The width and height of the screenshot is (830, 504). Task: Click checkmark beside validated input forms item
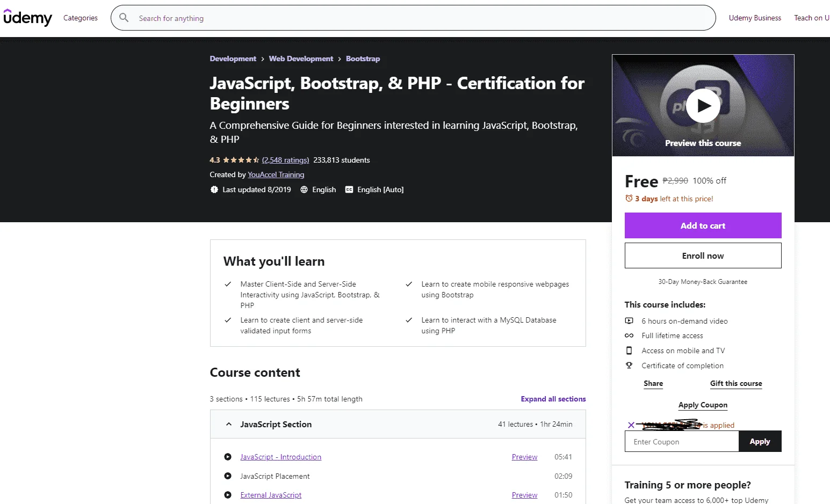point(228,320)
